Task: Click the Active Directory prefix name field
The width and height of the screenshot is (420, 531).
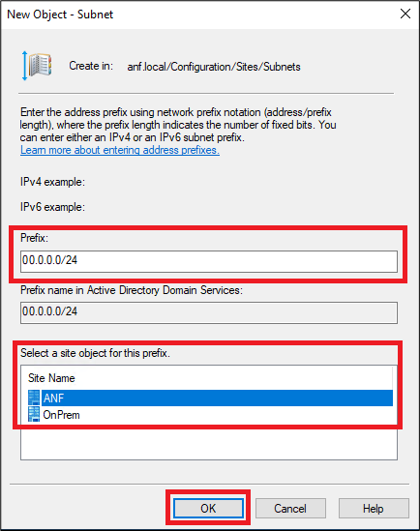Action: click(209, 313)
